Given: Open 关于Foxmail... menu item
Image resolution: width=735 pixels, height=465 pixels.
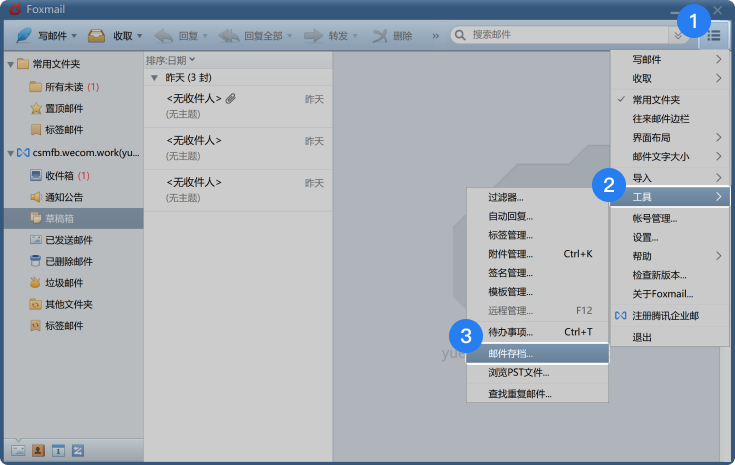Looking at the screenshot, I should pyautogui.click(x=670, y=294).
